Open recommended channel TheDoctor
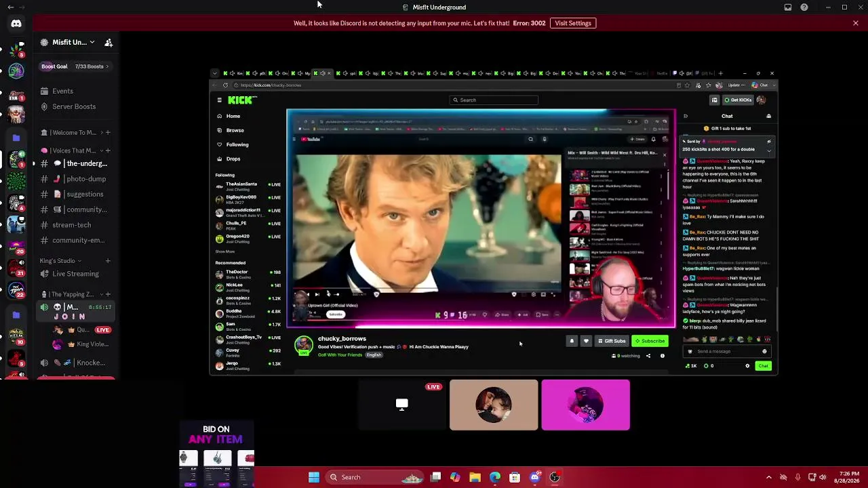Viewport: 868px width, 488px height. point(248,273)
